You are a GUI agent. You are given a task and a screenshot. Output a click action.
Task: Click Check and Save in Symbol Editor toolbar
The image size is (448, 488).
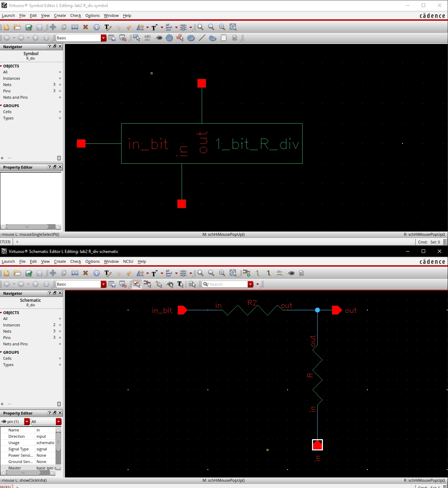29,27
